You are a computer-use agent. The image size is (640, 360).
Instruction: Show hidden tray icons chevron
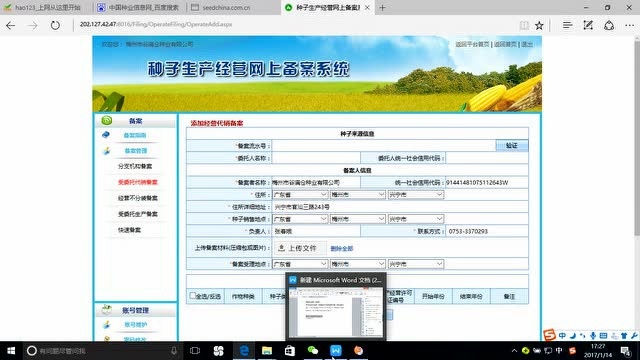click(514, 351)
